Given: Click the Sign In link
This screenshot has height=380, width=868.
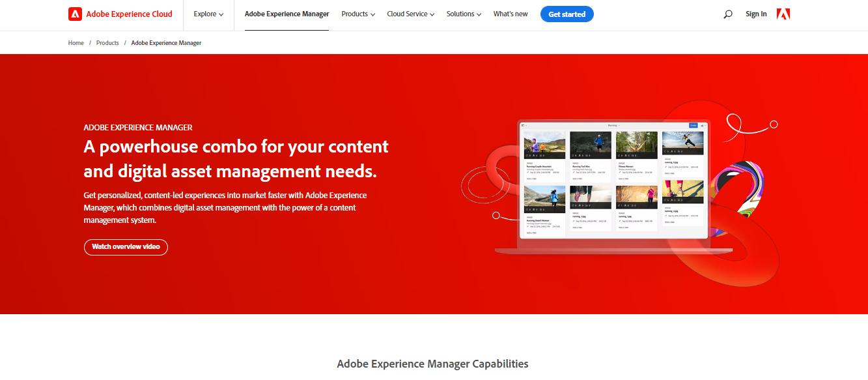Looking at the screenshot, I should pyautogui.click(x=755, y=13).
